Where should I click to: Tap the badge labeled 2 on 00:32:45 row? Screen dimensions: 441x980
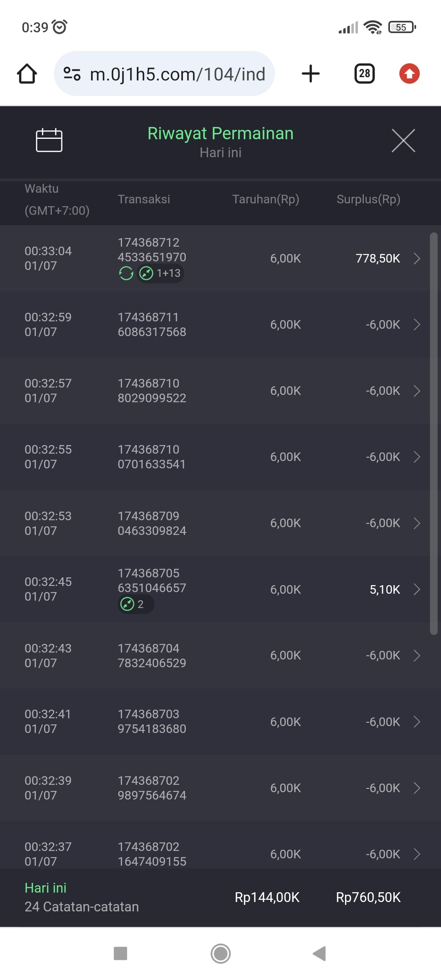[136, 604]
